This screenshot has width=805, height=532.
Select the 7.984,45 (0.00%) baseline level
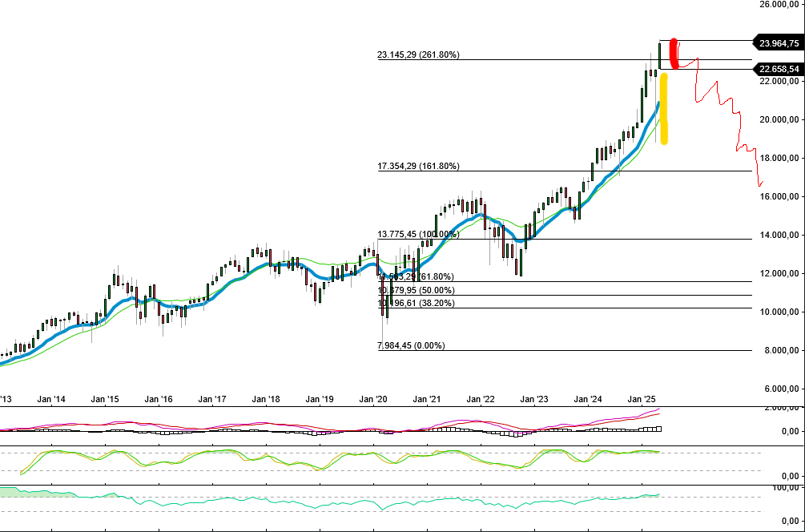[x=410, y=346]
